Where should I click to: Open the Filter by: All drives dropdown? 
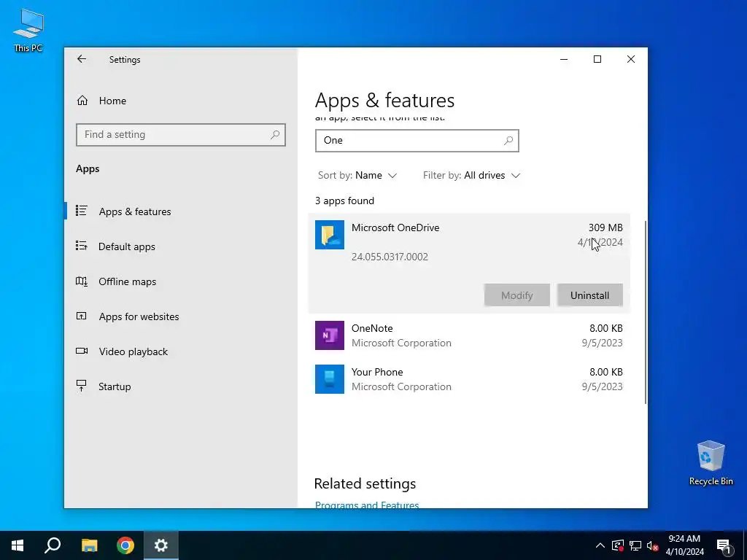(471, 175)
